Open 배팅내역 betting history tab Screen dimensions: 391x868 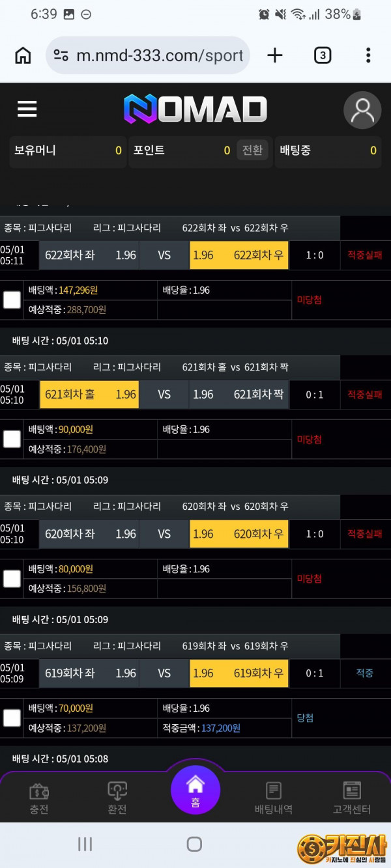[274, 799]
